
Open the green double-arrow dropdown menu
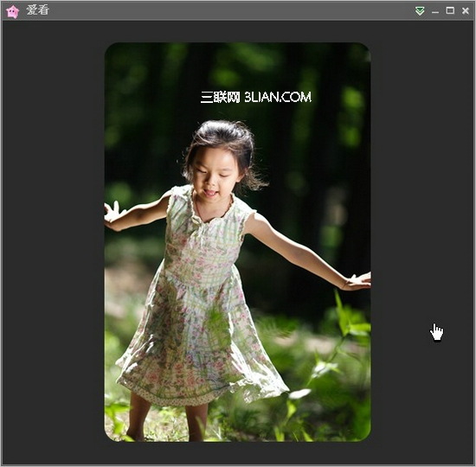[420, 11]
